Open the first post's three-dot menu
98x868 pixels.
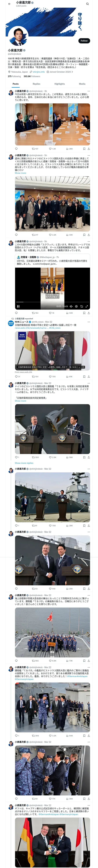89,91
